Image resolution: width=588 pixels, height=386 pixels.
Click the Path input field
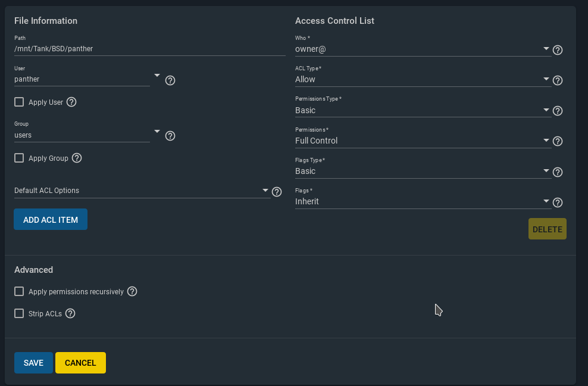pos(149,49)
